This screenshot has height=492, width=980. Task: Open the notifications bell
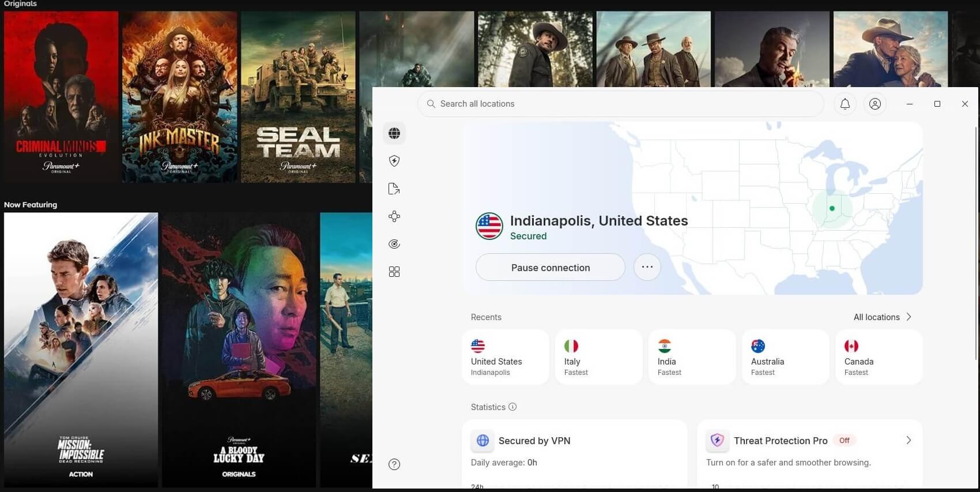[x=845, y=104]
